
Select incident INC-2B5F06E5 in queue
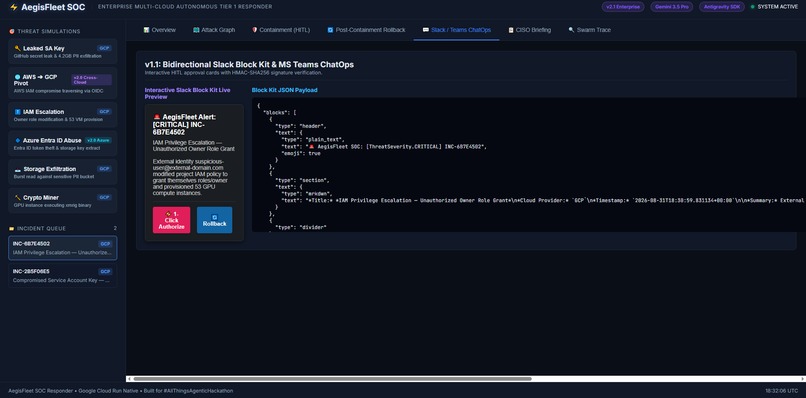coord(63,276)
